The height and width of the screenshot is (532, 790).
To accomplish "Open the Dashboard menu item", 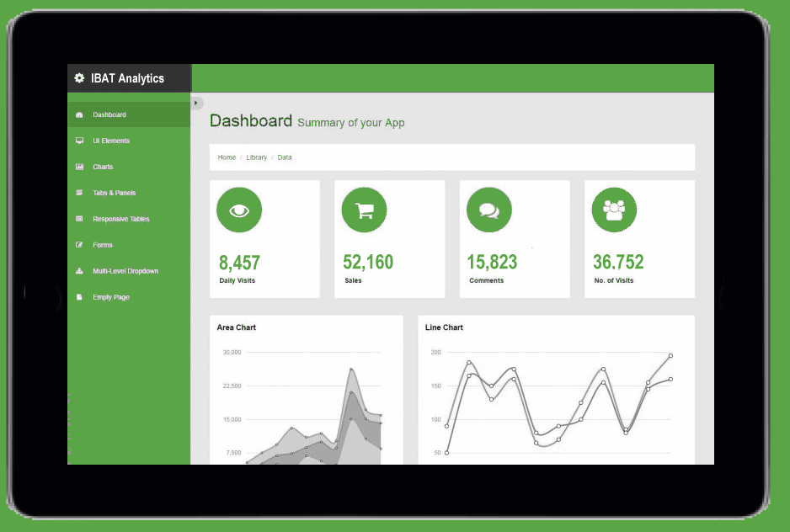I will point(129,114).
